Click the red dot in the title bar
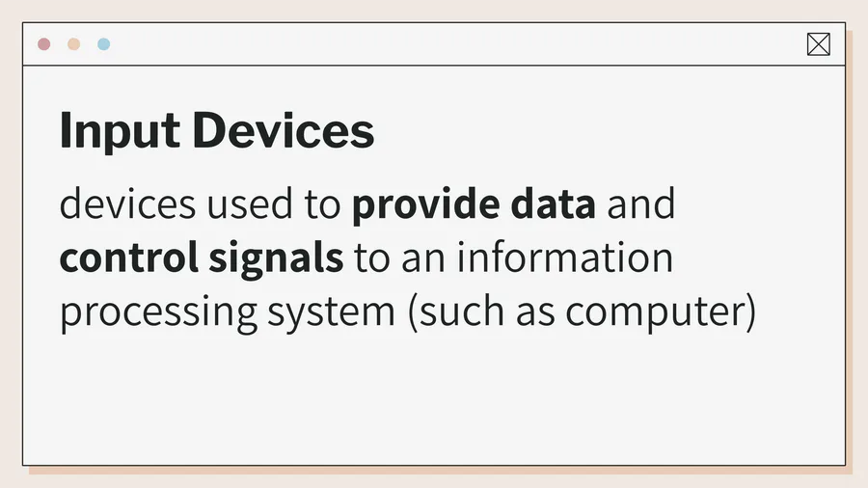Screen dimensions: 868x488 click(x=43, y=44)
